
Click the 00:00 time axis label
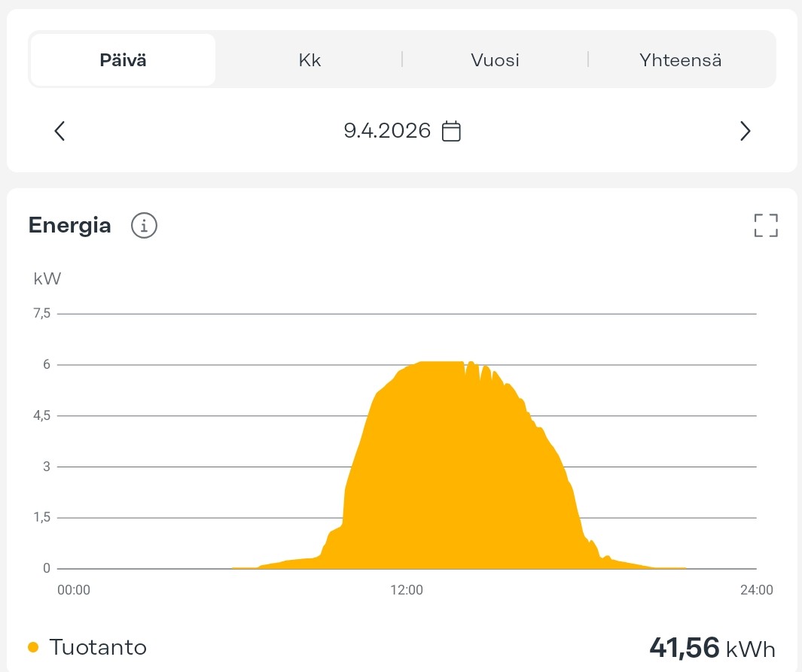click(x=74, y=590)
